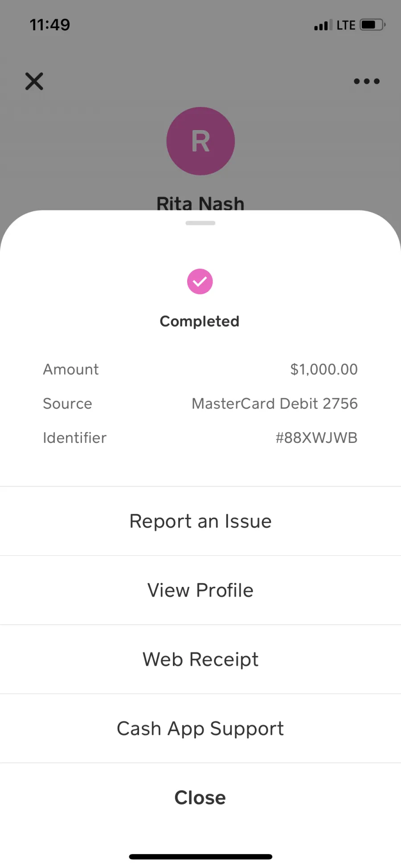Tap the Rita Nash name label
This screenshot has width=401, height=868.
(200, 203)
